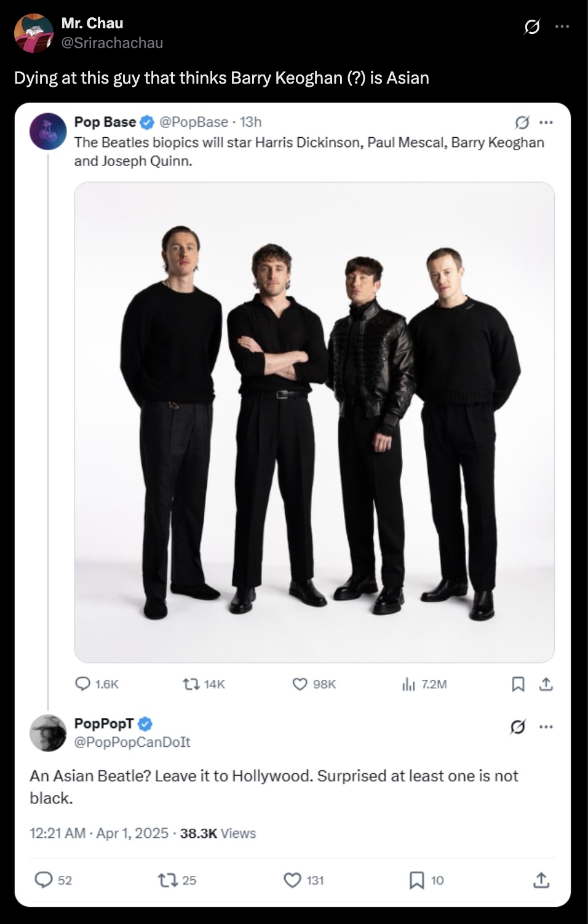Click the Grok icon on the Pop Base tweet

522,122
